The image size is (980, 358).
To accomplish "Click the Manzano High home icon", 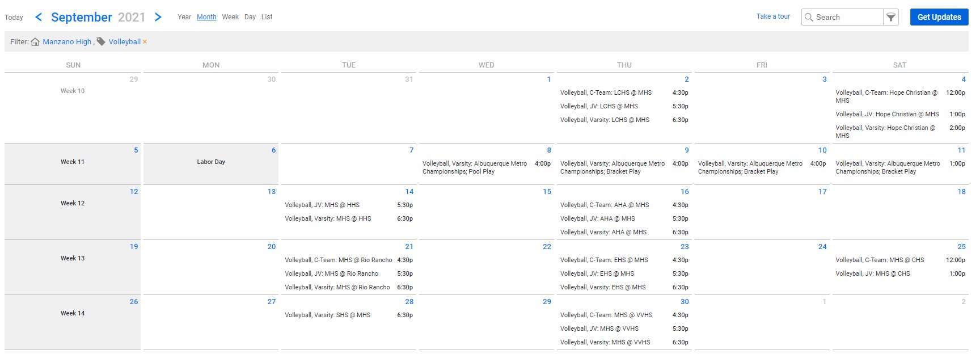I will click(x=35, y=42).
